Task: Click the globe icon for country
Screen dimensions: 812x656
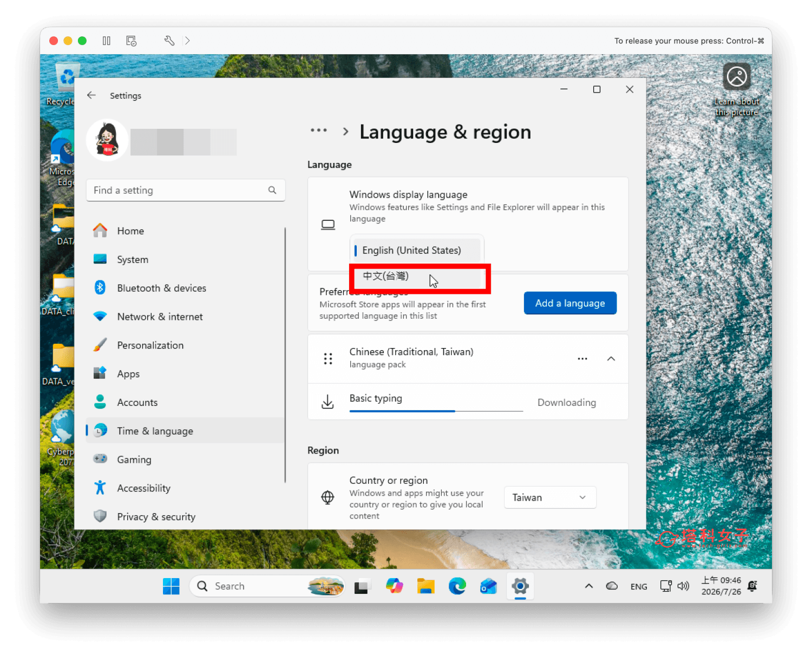Action: (328, 497)
